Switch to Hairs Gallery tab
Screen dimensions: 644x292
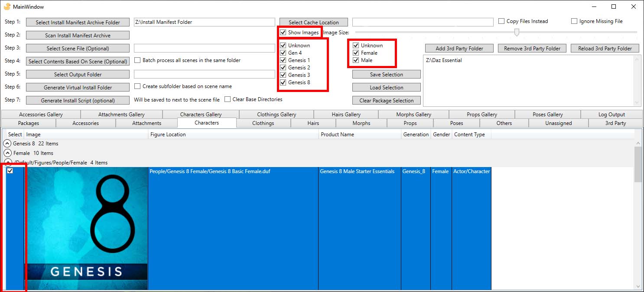(x=346, y=115)
